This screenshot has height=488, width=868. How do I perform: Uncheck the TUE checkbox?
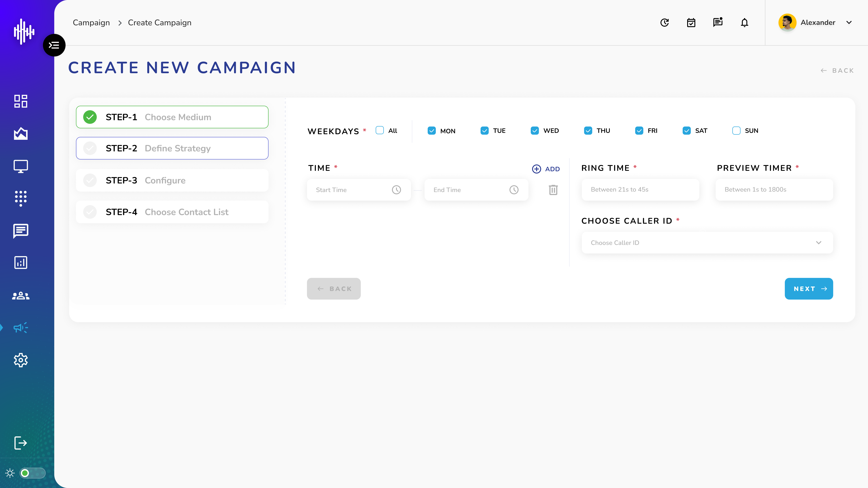click(x=484, y=131)
